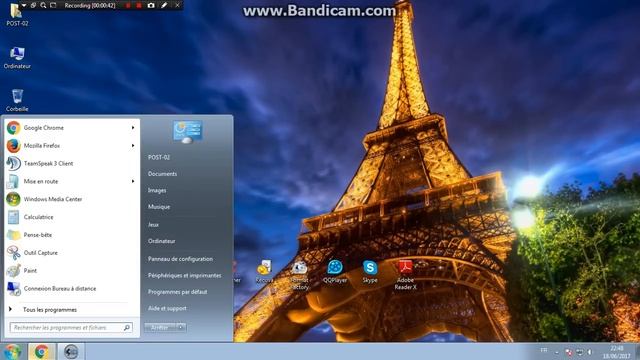The image size is (640, 360).
Task: Close the Bandicam recording bar
Action: (x=177, y=5)
